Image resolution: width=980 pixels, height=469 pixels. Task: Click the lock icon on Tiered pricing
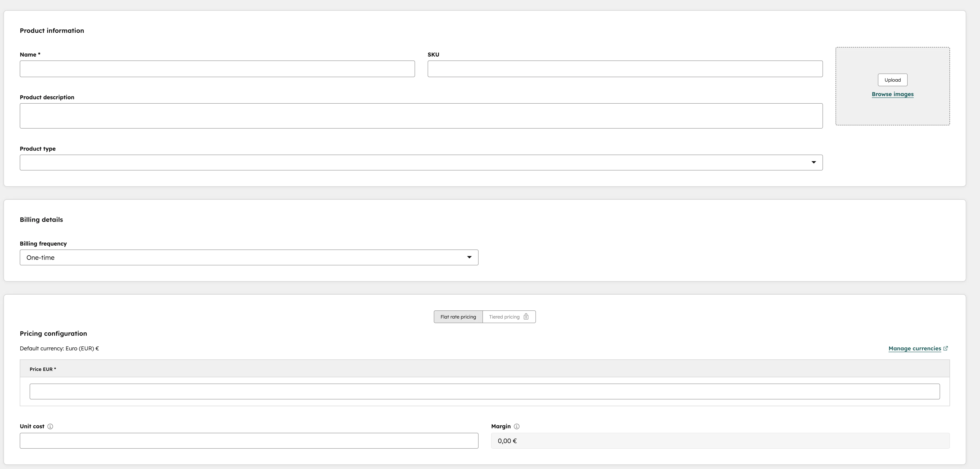tap(526, 317)
